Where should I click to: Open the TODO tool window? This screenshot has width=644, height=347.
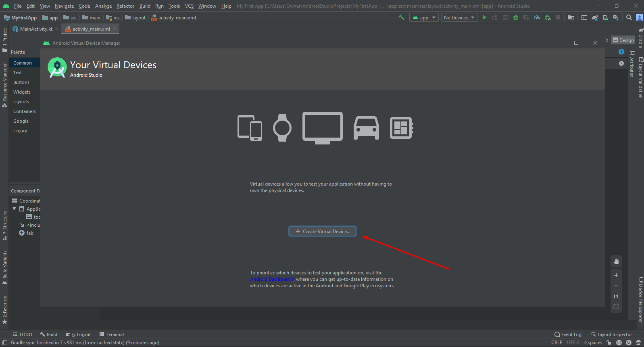coord(23,334)
